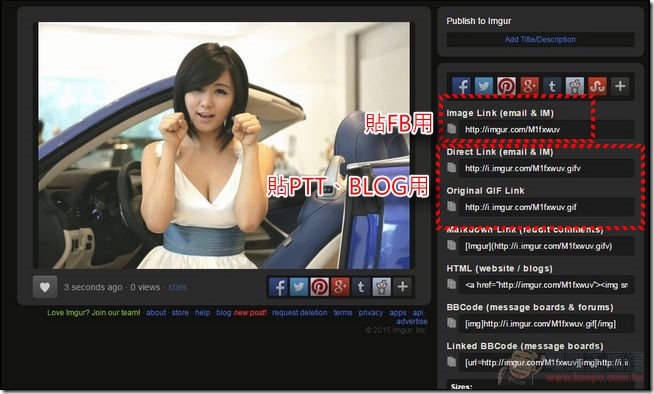Click Tumblr icon below the image
This screenshot has width=654, height=394.
361,287
